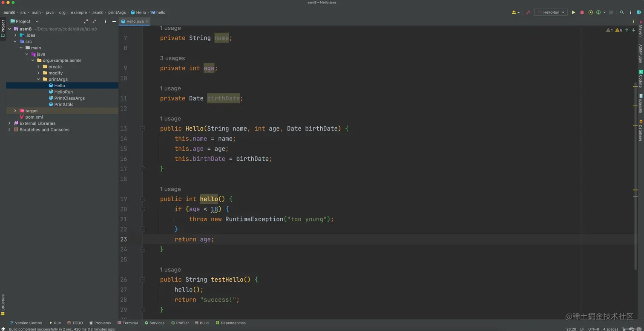Open the Profiler tool window tab

pyautogui.click(x=180, y=323)
